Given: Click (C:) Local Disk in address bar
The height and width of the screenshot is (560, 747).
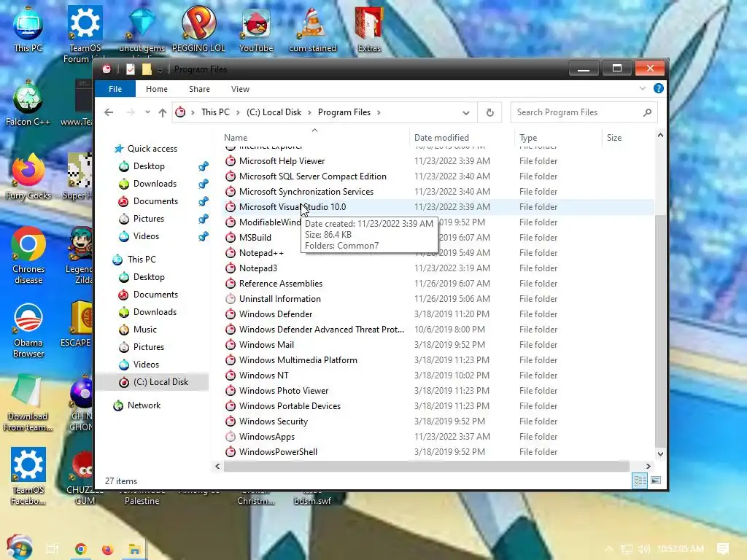Looking at the screenshot, I should coord(274,112).
